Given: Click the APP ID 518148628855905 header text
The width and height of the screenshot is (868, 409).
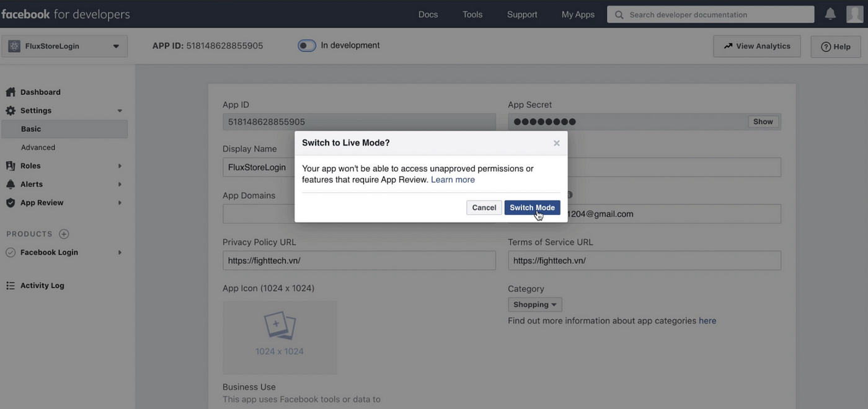Looking at the screenshot, I should (208, 46).
